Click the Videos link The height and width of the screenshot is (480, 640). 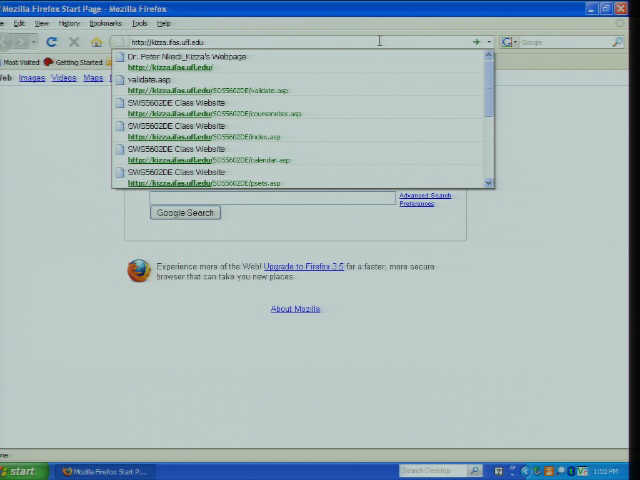[x=64, y=78]
